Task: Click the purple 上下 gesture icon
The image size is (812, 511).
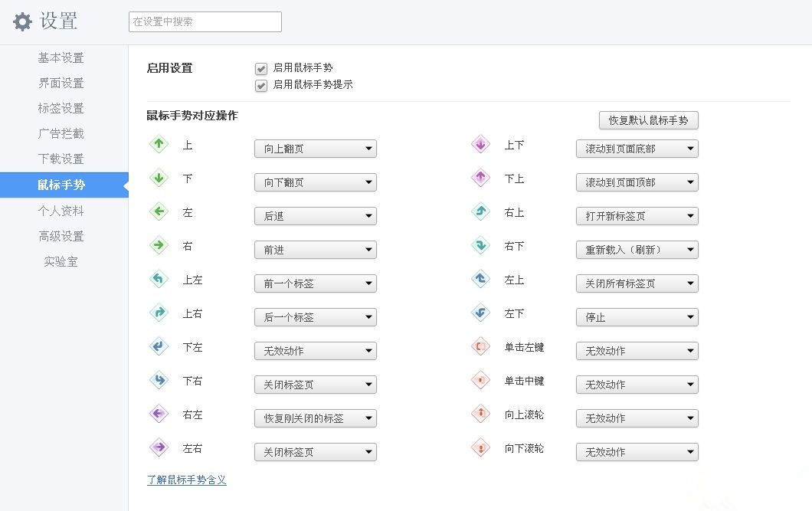Action: tap(480, 144)
